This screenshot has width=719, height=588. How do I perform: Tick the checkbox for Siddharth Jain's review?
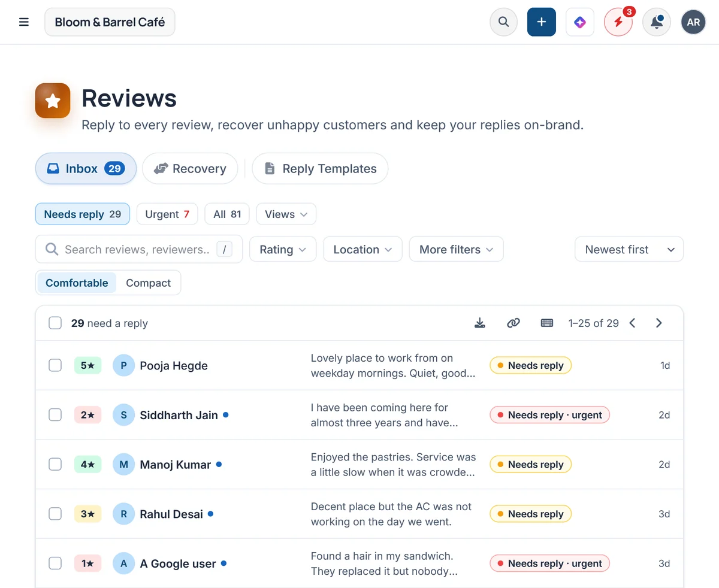coord(55,415)
